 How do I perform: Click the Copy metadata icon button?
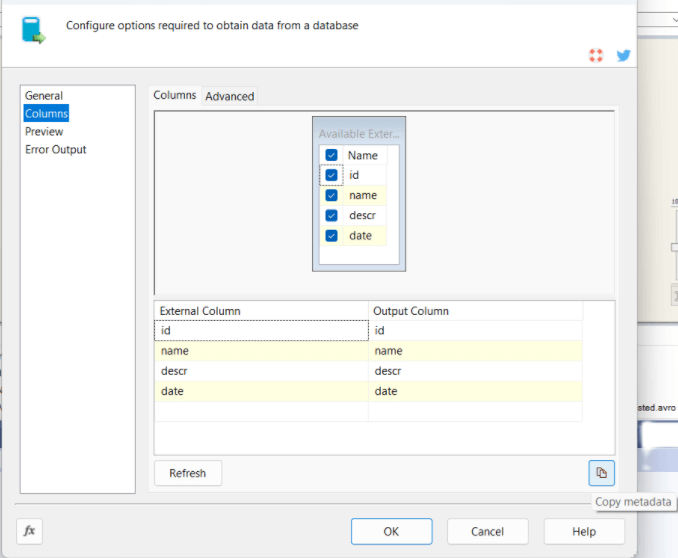coord(601,473)
